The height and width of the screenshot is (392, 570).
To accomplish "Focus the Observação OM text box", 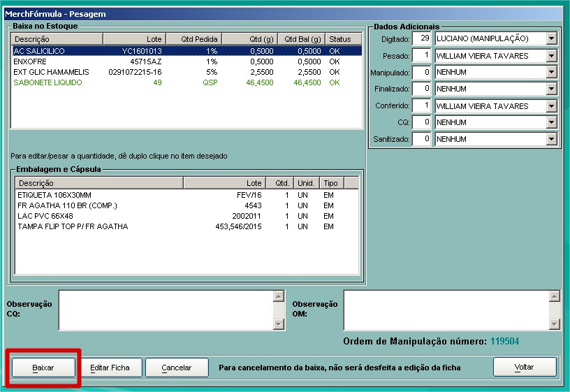I will (446, 310).
